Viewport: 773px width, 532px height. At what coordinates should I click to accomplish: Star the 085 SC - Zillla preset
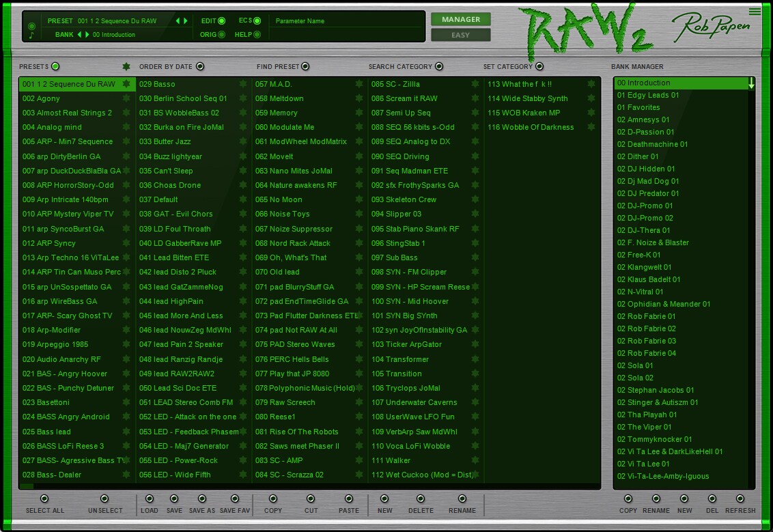tap(475, 84)
